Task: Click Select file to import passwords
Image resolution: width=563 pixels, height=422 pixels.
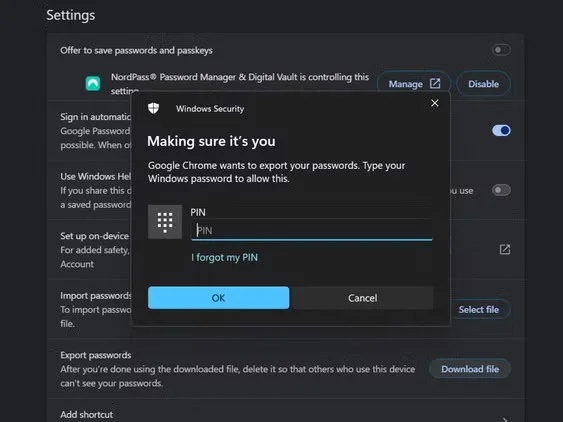Action: [x=479, y=309]
